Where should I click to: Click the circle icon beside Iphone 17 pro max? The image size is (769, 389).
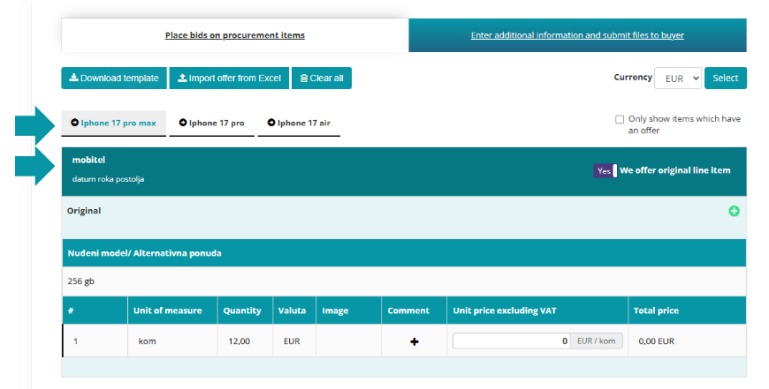click(75, 123)
